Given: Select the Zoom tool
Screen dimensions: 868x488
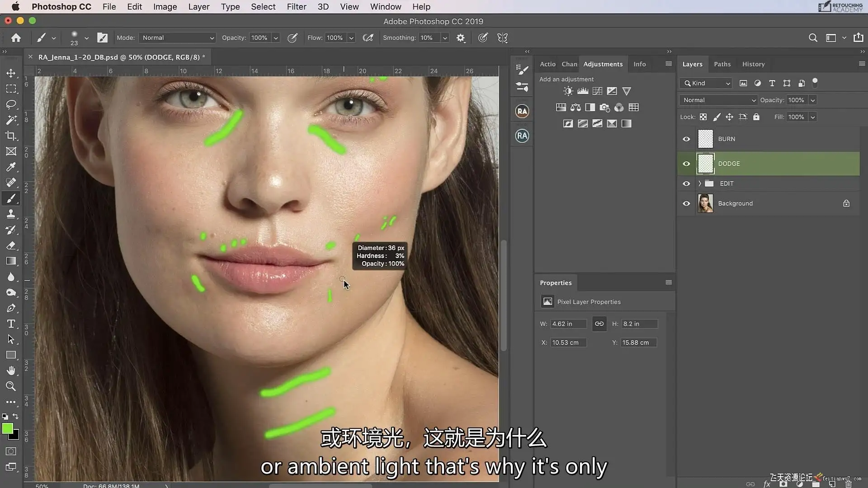Looking at the screenshot, I should click(x=11, y=386).
